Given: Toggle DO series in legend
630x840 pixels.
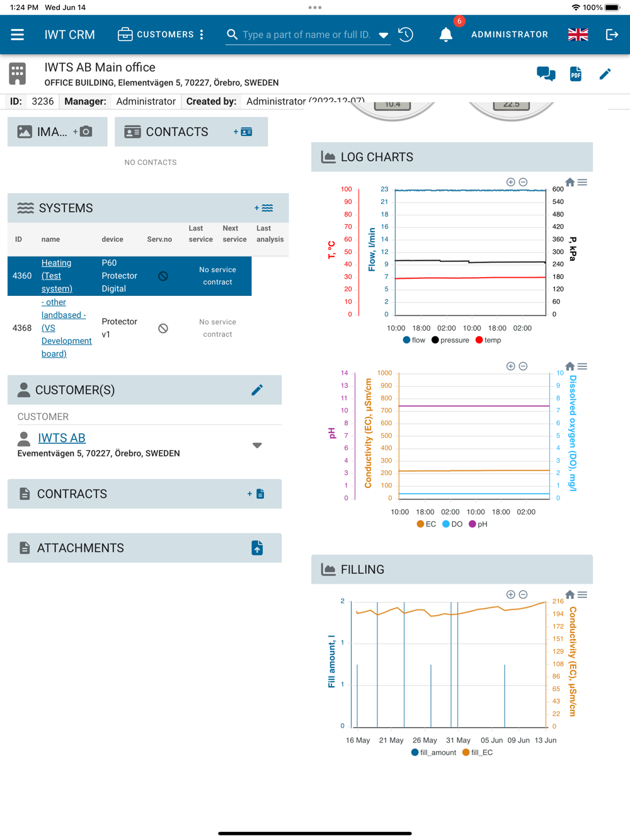Looking at the screenshot, I should point(452,524).
